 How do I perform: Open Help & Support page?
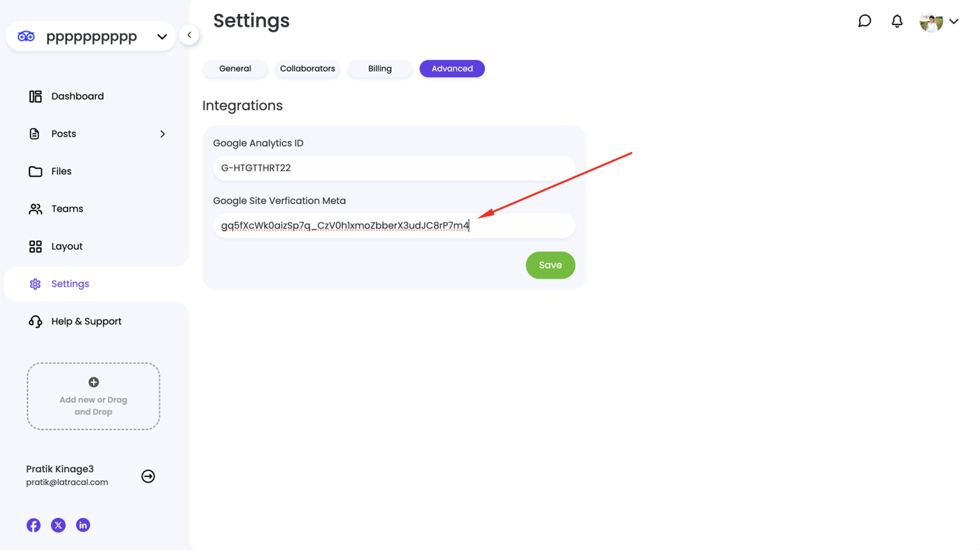(86, 322)
